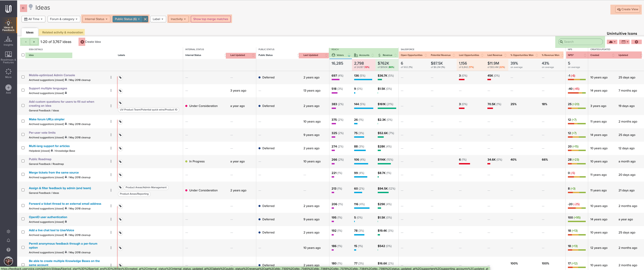Open the Public Status (6) dropdown

pos(127,19)
